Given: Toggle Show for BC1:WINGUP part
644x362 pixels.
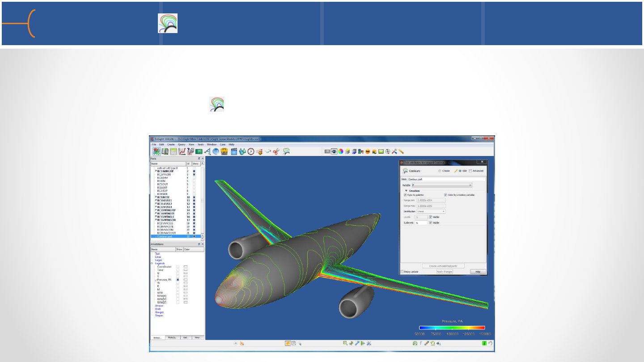Looking at the screenshot, I should coord(194,171).
